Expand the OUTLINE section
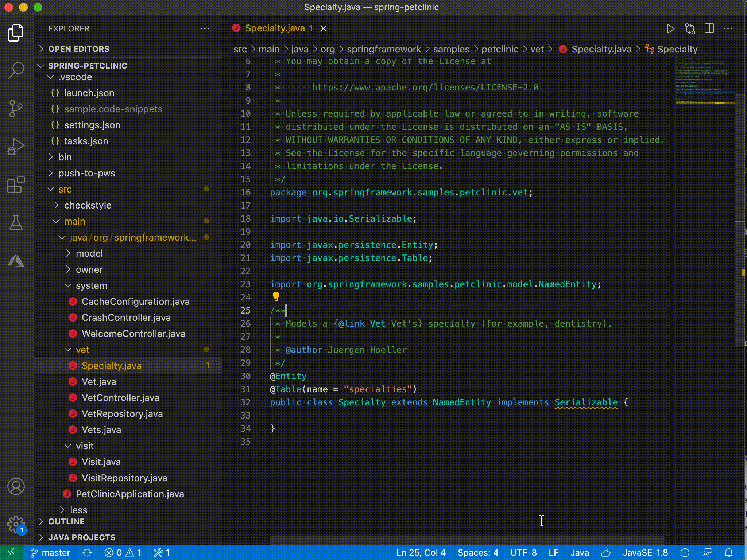The height and width of the screenshot is (560, 747). click(x=66, y=521)
